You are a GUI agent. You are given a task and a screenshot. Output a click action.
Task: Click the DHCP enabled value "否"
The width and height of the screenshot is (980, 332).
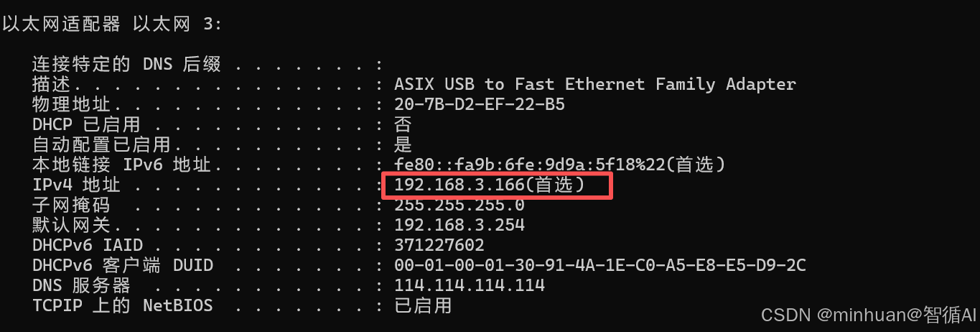[x=403, y=125]
